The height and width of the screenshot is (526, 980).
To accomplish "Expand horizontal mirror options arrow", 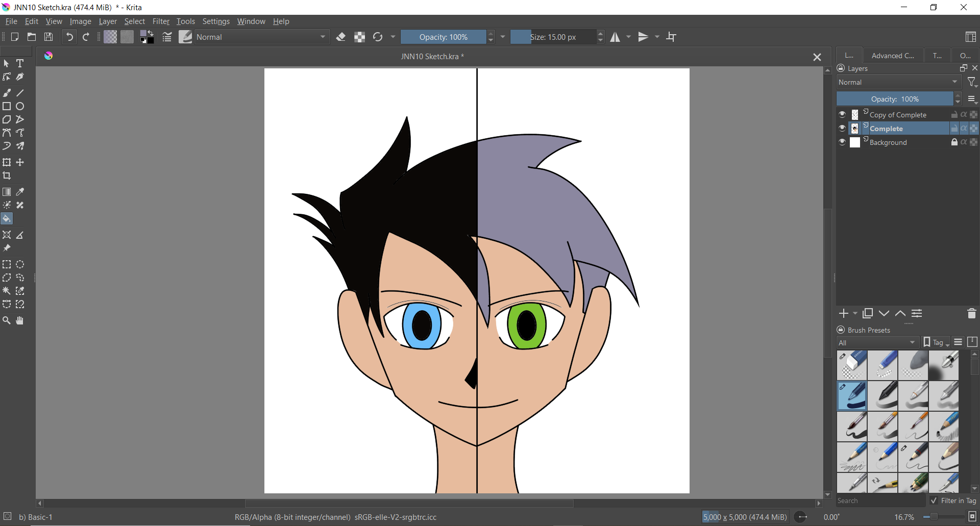I will (x=629, y=37).
